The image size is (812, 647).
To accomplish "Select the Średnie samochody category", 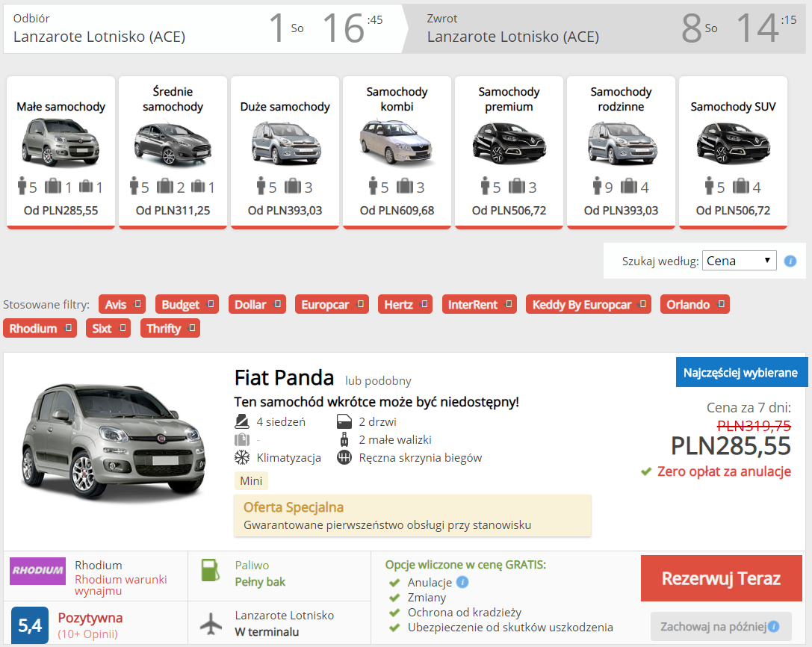I will 173,152.
